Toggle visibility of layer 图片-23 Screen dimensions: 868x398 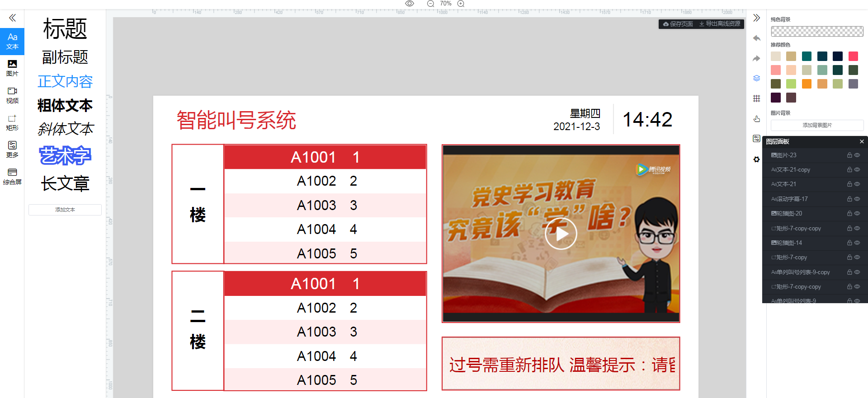tap(857, 155)
